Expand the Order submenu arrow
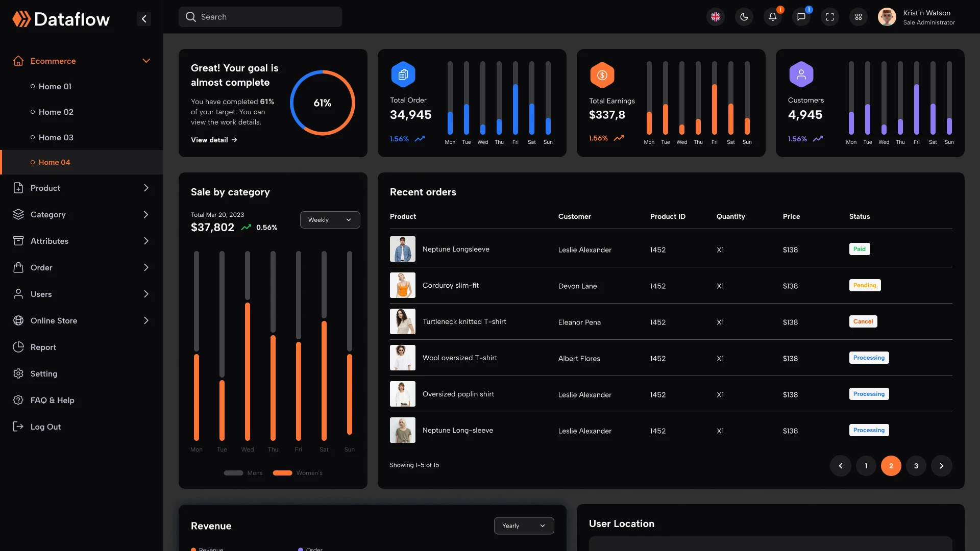Screen dimensions: 980x551 click(146, 267)
